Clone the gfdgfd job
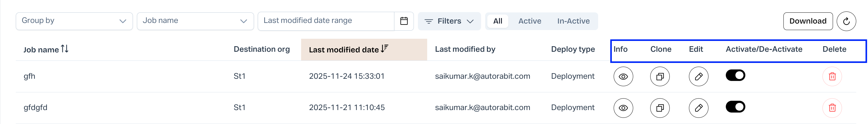 coord(660,108)
